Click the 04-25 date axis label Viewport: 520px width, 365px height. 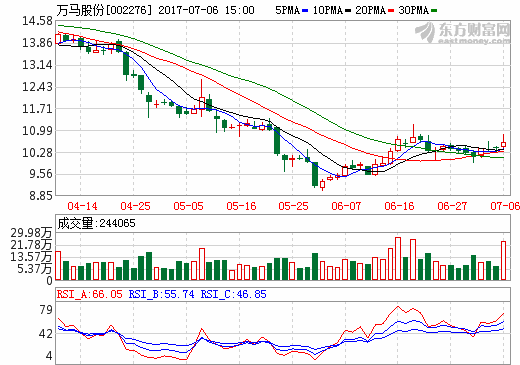[x=135, y=206]
